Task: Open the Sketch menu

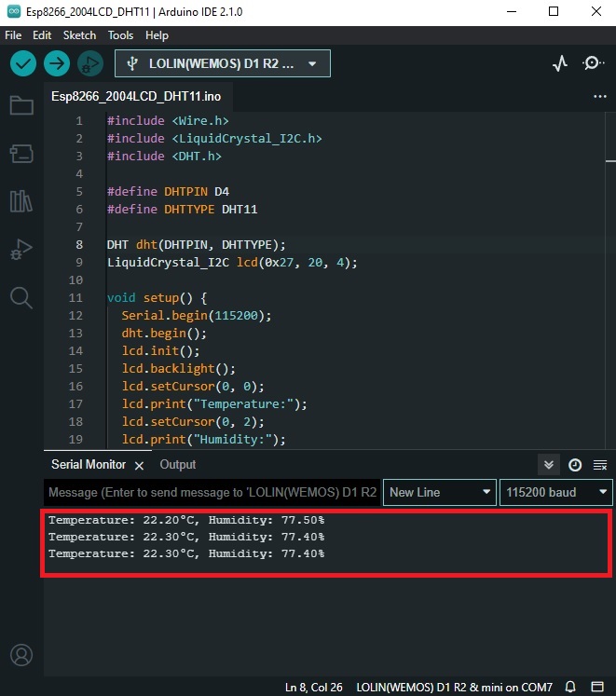Action: click(79, 35)
